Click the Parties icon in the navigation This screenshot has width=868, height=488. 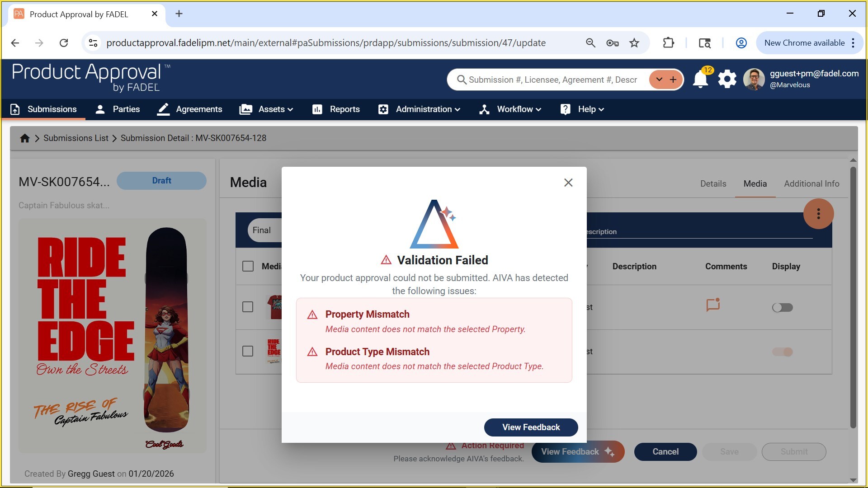[x=100, y=109]
